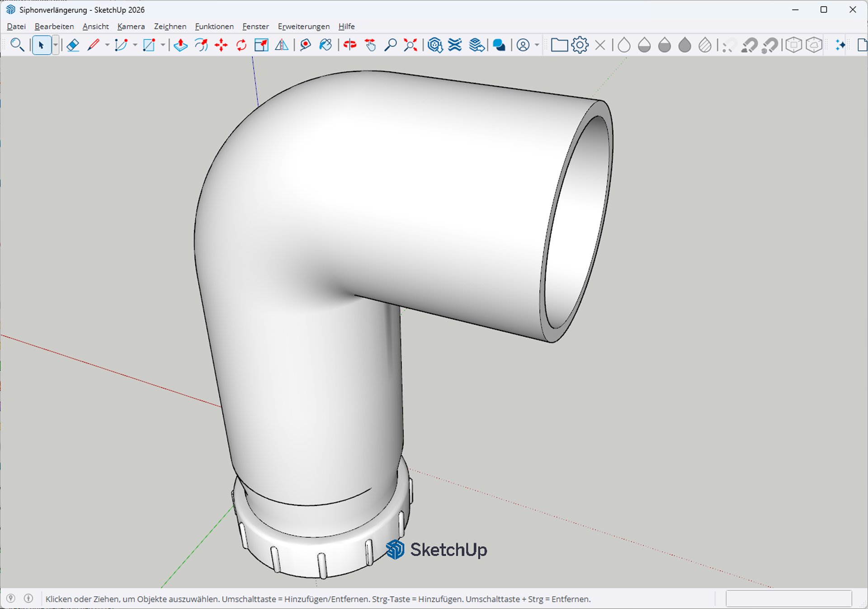Open the Select tool variants dropdown
This screenshot has height=609, width=868.
tap(55, 45)
